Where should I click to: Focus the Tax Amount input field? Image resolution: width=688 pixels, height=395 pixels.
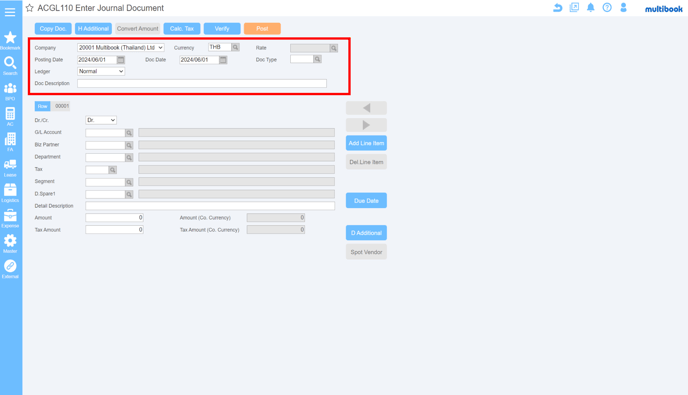tap(115, 230)
